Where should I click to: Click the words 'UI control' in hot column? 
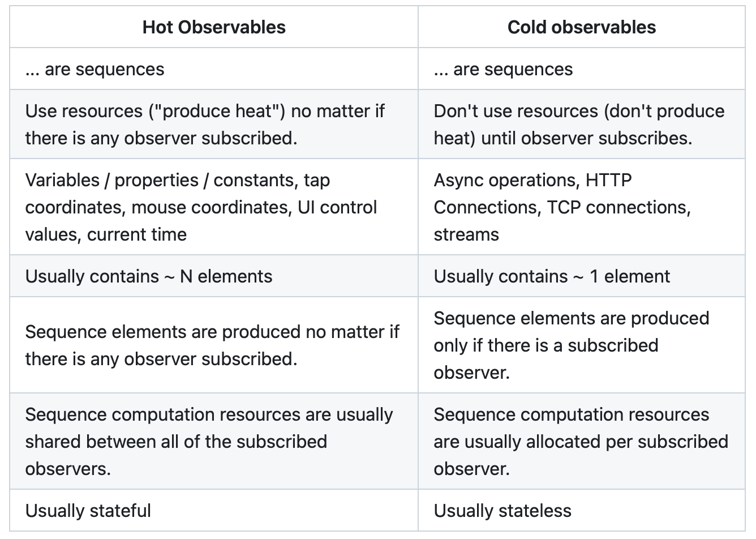click(337, 207)
